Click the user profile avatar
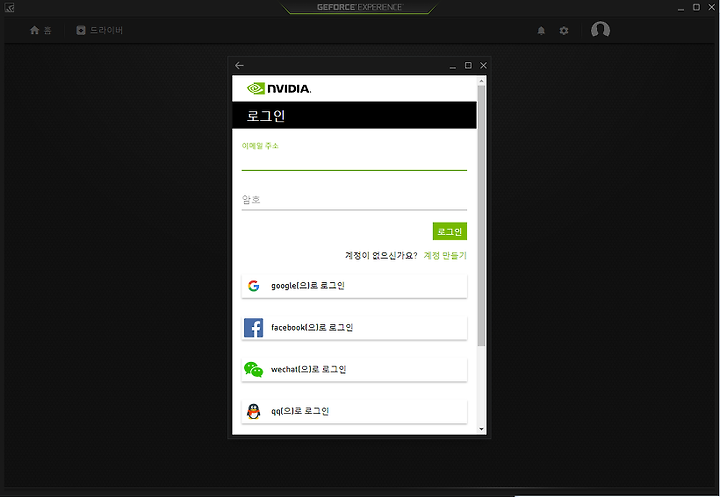The image size is (720, 497). point(600,30)
